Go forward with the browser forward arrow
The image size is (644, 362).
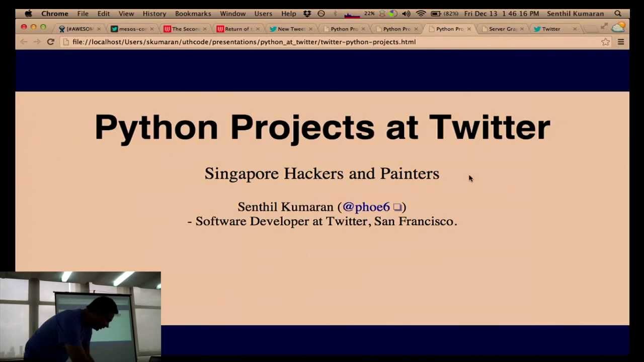(x=37, y=42)
